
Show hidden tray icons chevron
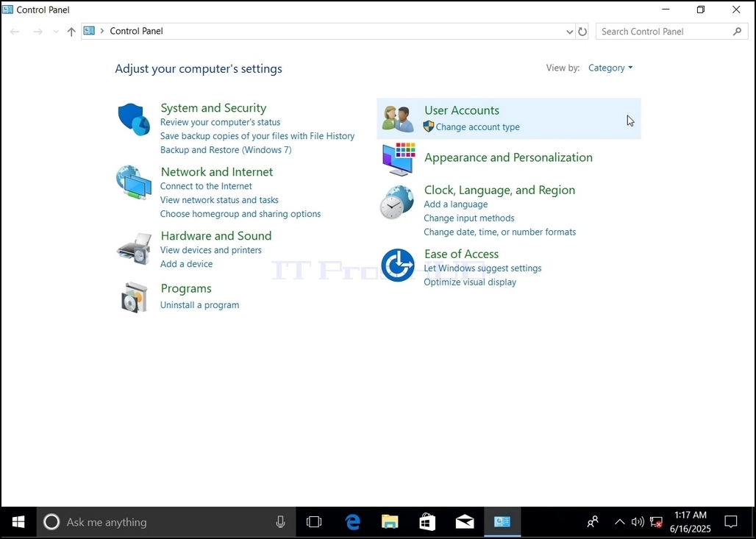click(x=619, y=521)
